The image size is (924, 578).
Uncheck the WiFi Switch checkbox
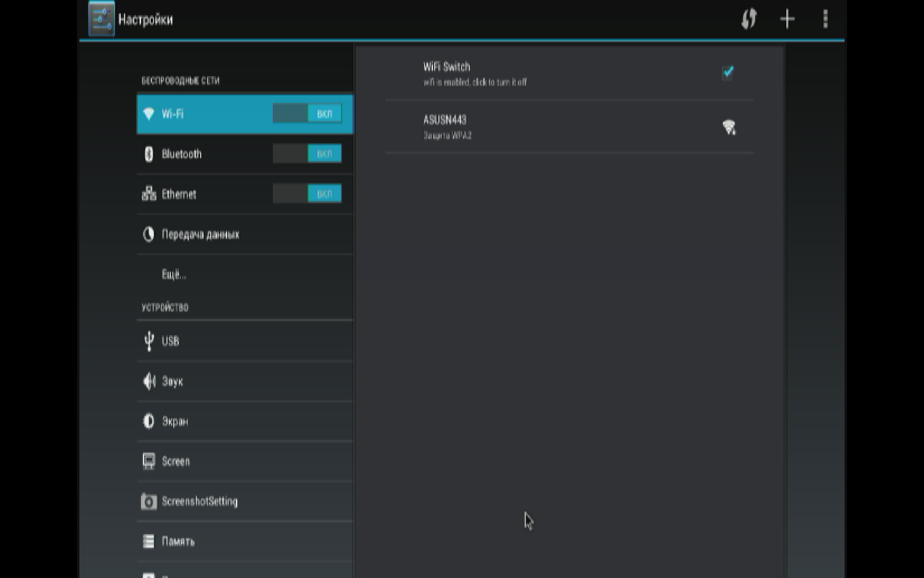tap(728, 72)
